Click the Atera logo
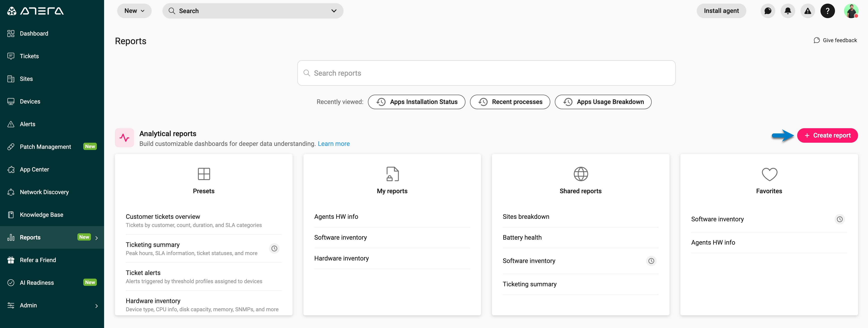Viewport: 868px width, 328px height. pyautogui.click(x=35, y=11)
